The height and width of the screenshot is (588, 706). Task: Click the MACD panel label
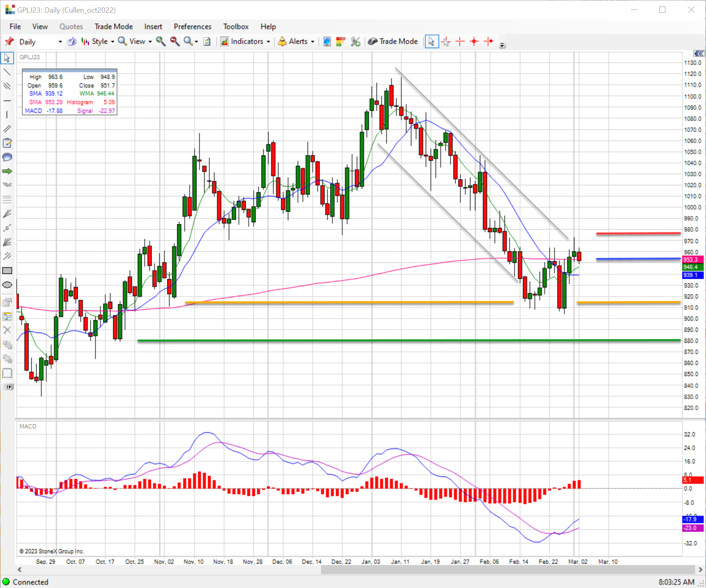click(28, 426)
